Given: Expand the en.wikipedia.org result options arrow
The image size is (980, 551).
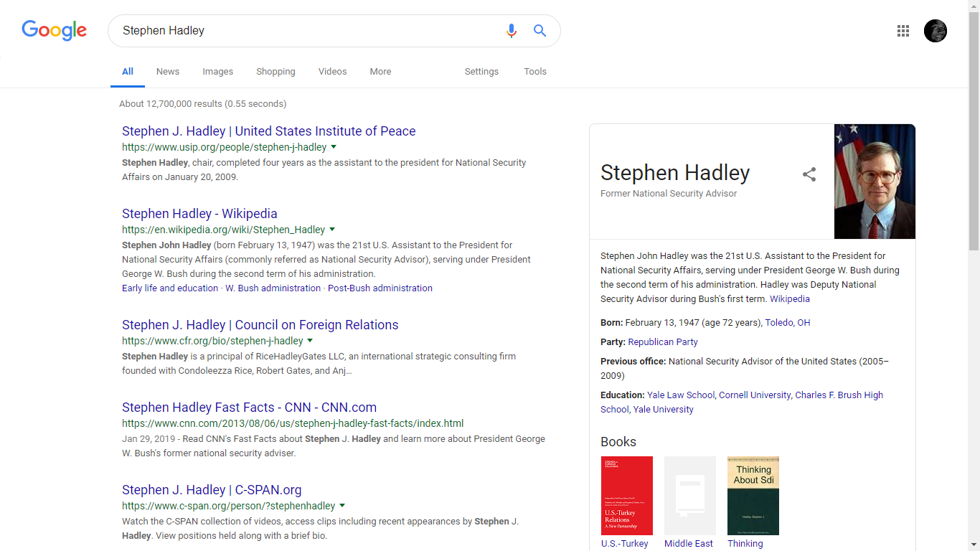Looking at the screenshot, I should 332,230.
